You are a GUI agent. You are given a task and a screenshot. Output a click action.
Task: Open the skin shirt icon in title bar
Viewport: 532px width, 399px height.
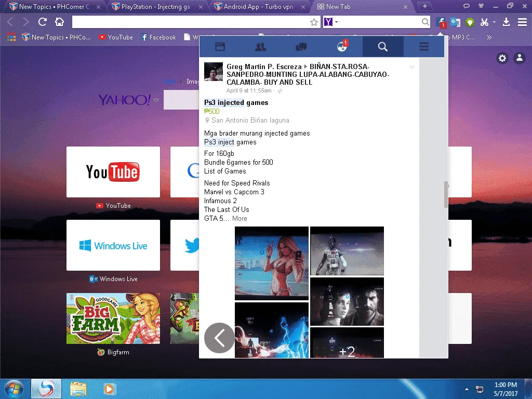(x=481, y=6)
